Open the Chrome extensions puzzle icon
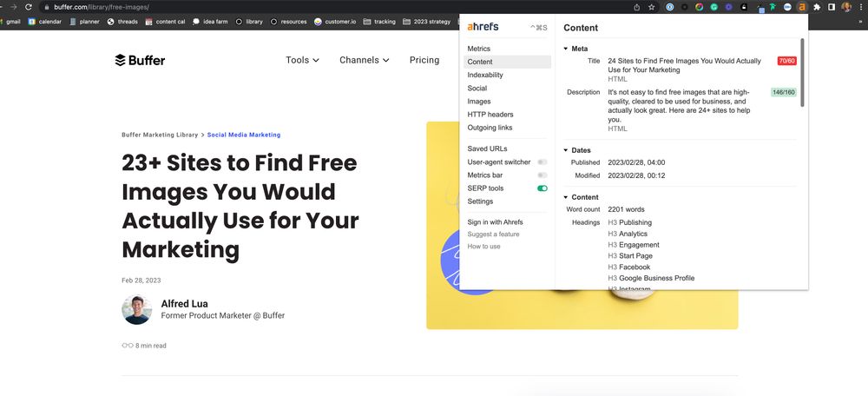This screenshot has height=396, width=868. click(817, 7)
